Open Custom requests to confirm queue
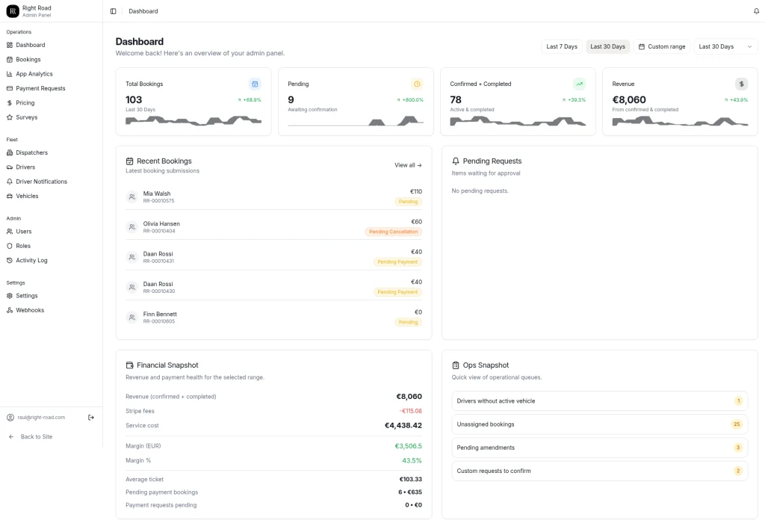 [x=600, y=471]
